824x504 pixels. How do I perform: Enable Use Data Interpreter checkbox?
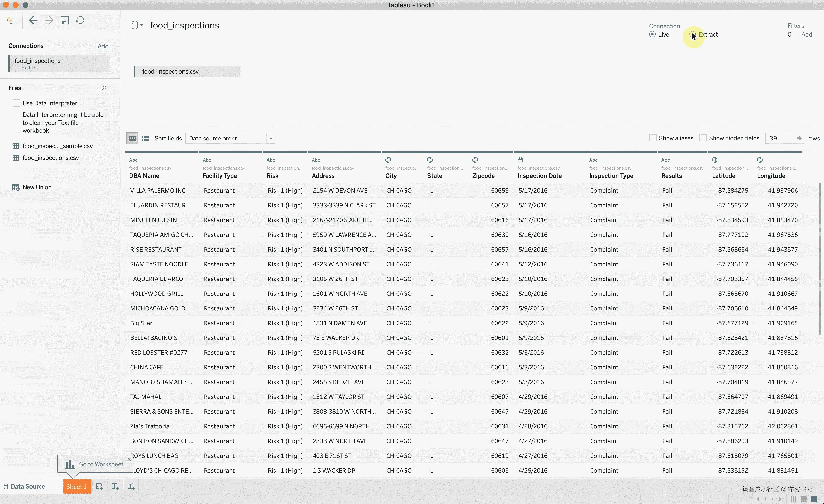[x=16, y=103]
